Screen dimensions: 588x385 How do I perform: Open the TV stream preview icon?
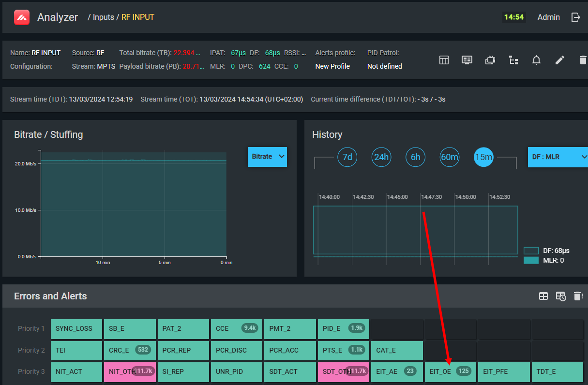coord(490,60)
